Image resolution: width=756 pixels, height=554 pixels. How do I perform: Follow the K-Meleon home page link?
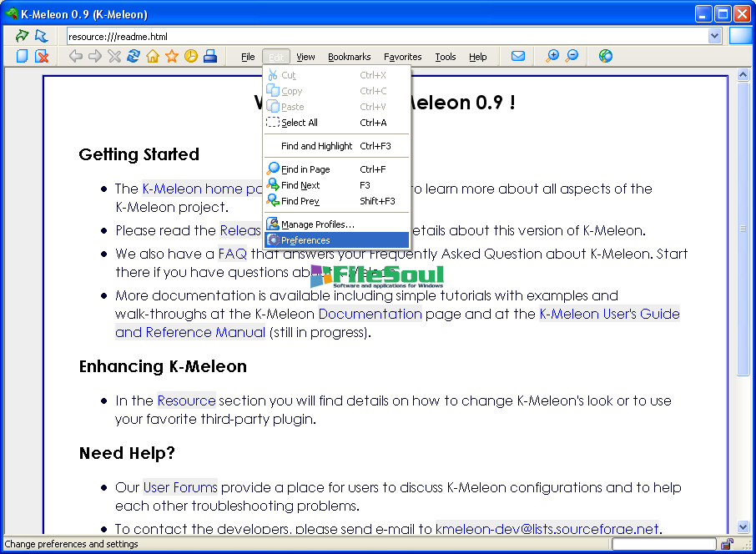(x=202, y=189)
